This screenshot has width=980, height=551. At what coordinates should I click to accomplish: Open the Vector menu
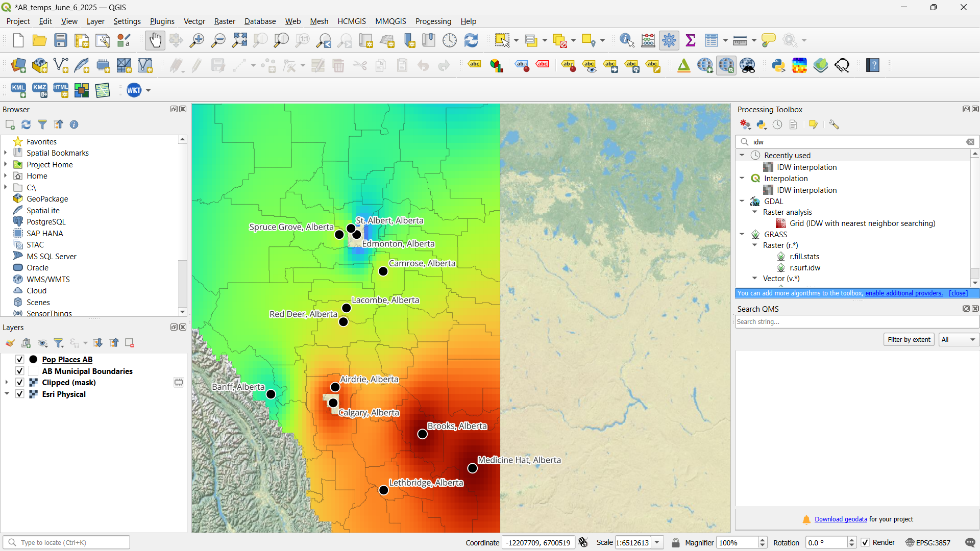click(x=194, y=21)
